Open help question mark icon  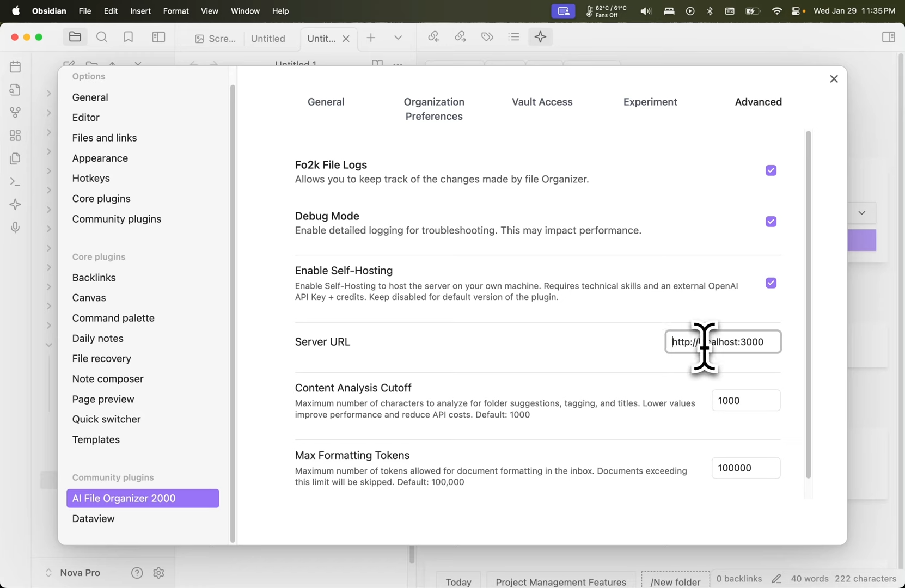tap(137, 573)
